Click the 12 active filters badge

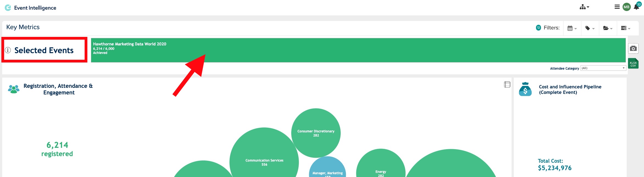(538, 28)
